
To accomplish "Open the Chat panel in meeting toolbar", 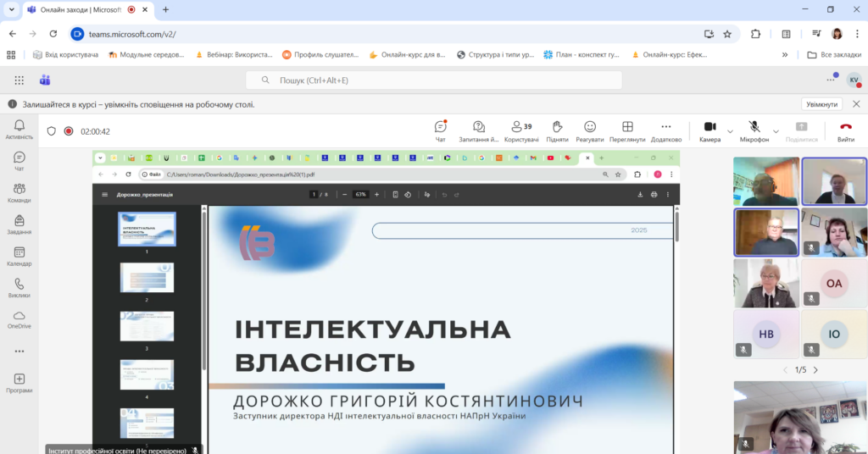I will coord(440,130).
